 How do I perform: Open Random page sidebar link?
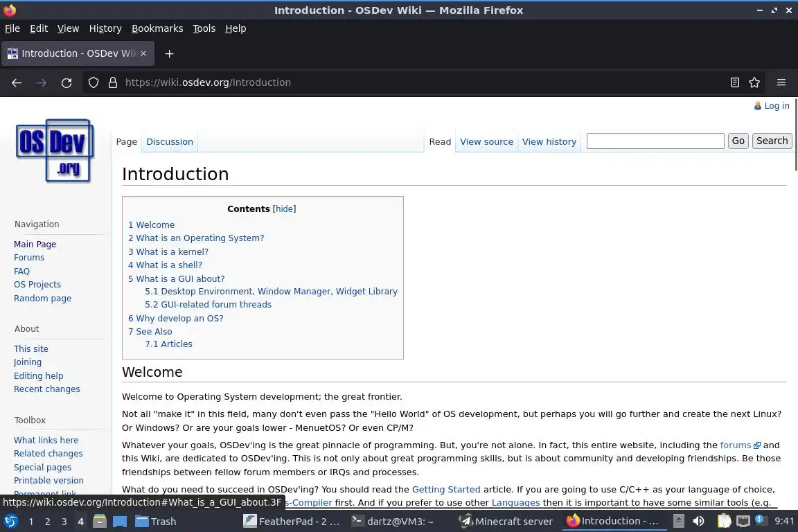pos(43,299)
